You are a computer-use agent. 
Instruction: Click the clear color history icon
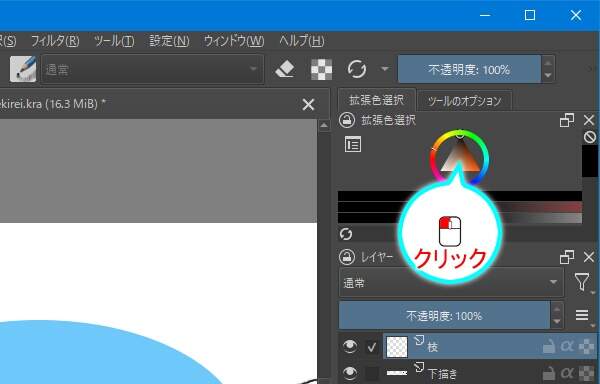(590, 137)
